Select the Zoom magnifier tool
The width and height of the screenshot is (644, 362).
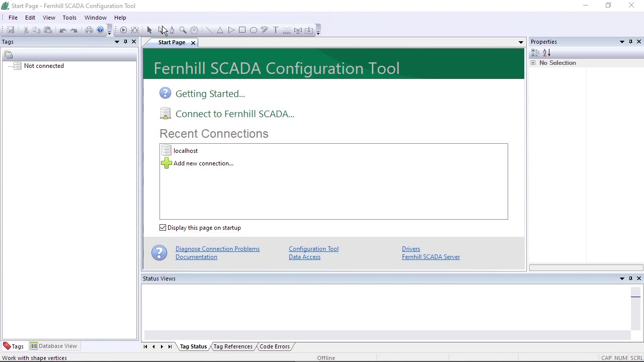pos(183,30)
